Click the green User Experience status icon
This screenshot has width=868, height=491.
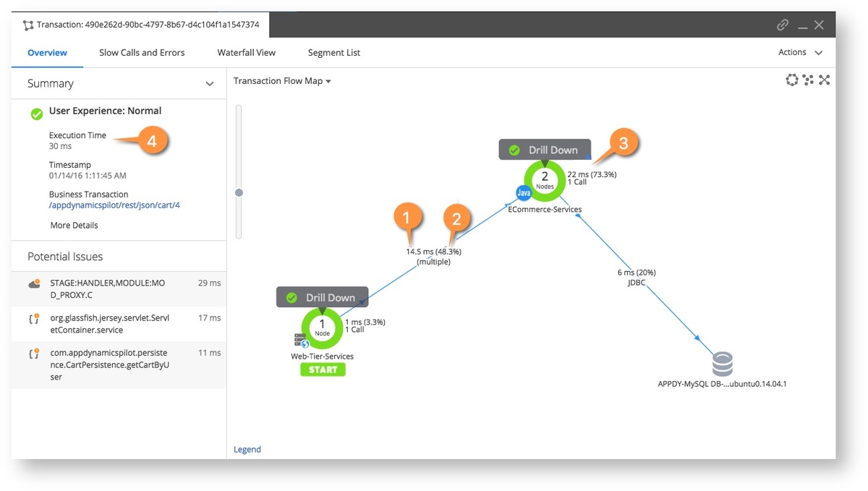(37, 114)
